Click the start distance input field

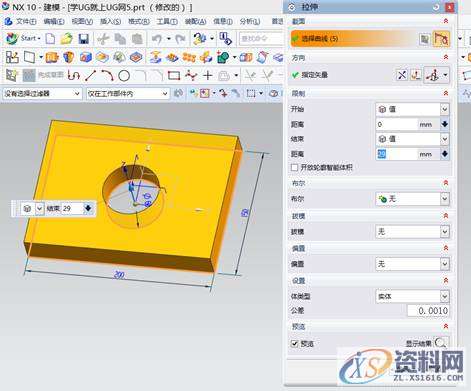tap(397, 124)
